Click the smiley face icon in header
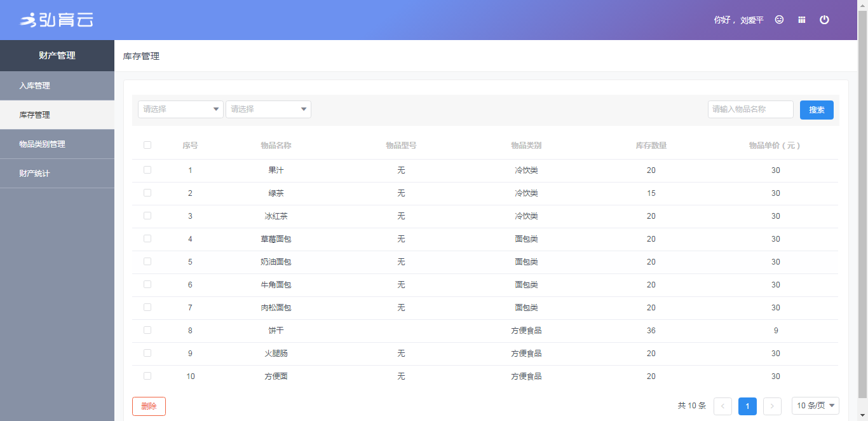 tap(779, 20)
